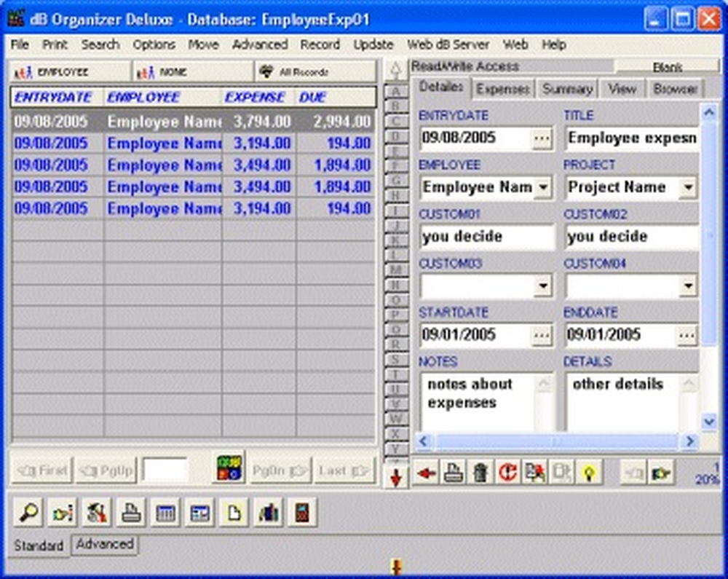Click the page number input box

165,470
